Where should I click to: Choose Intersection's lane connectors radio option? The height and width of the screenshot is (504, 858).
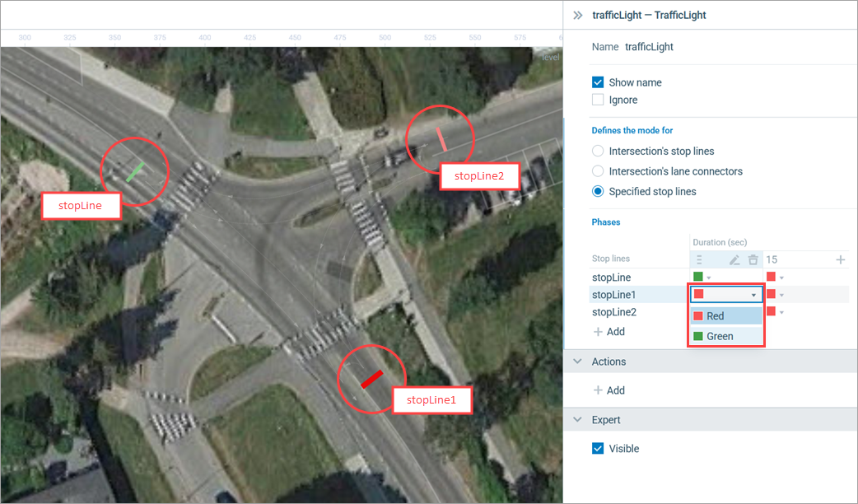pos(599,171)
